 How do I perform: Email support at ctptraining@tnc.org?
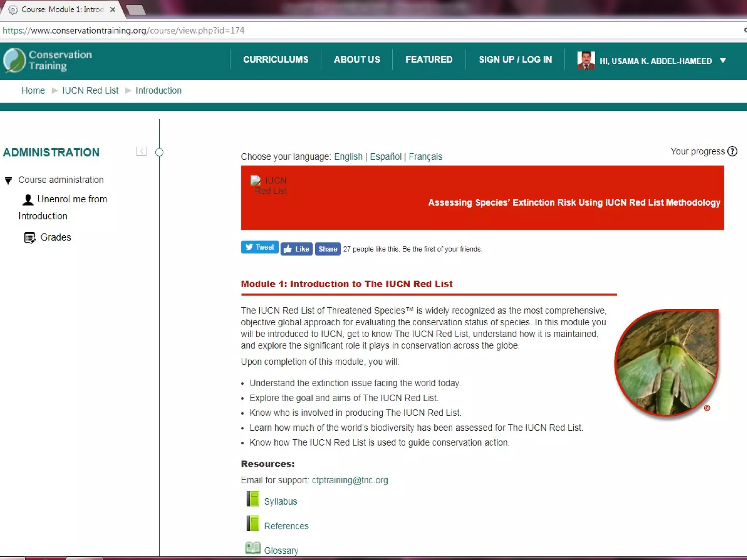point(350,480)
